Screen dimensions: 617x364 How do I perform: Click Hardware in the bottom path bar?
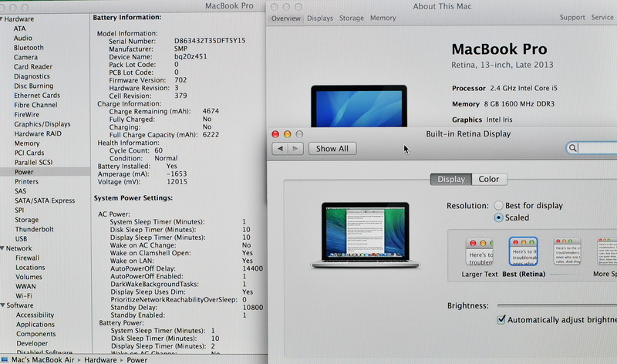(x=100, y=359)
